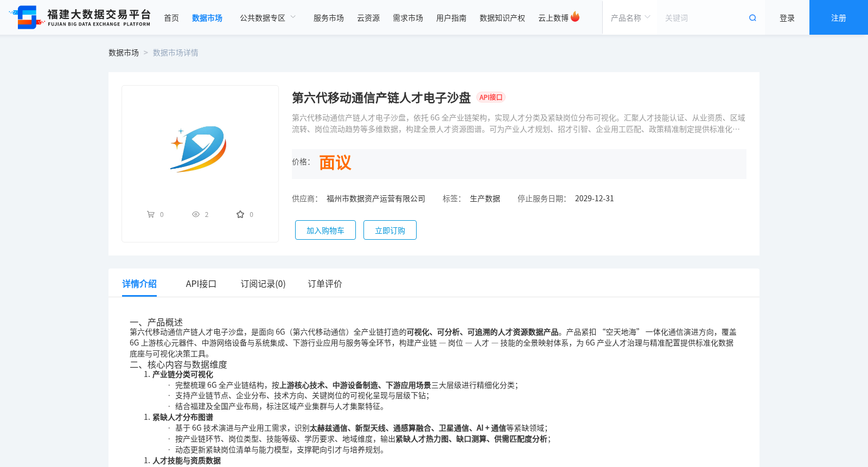Open the 云资源 navigation item
868x467 pixels.
coord(368,18)
